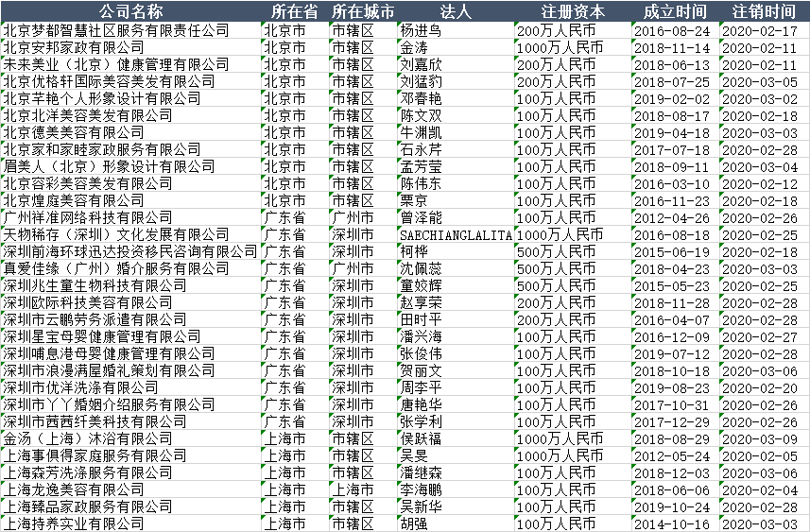Viewport: 810px width, 532px height.
Task: Select cell 北京德美美容有限公司
Action: [x=130, y=132]
